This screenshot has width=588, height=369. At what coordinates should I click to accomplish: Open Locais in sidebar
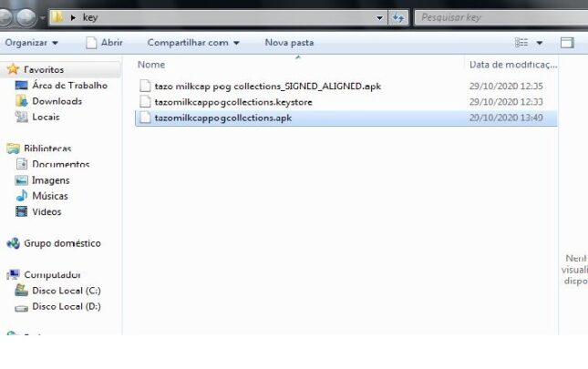46,117
